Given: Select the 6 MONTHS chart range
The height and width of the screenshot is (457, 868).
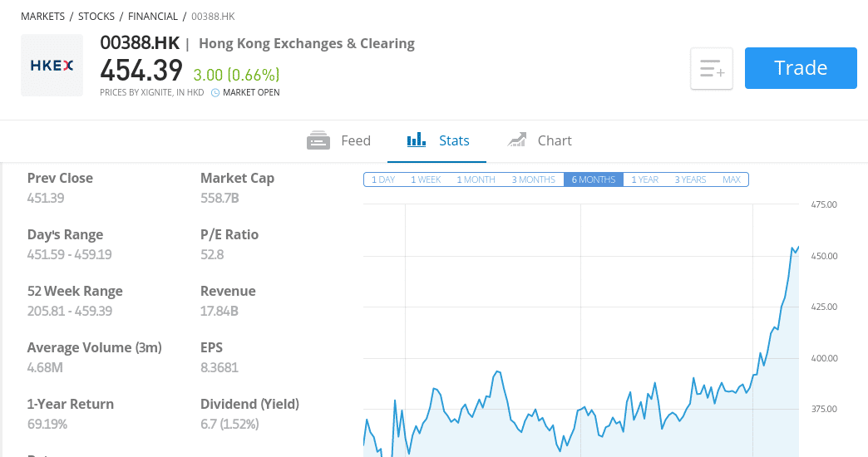Looking at the screenshot, I should click(594, 179).
